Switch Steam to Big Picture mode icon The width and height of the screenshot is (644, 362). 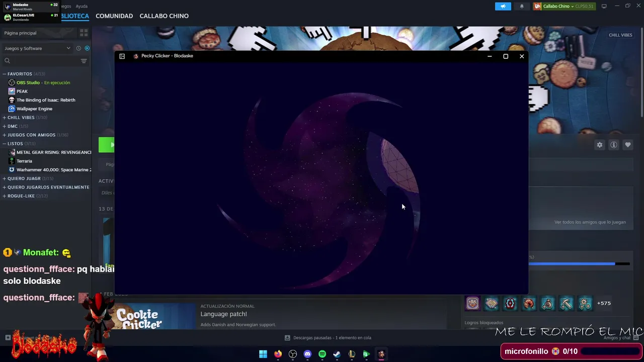tap(604, 6)
